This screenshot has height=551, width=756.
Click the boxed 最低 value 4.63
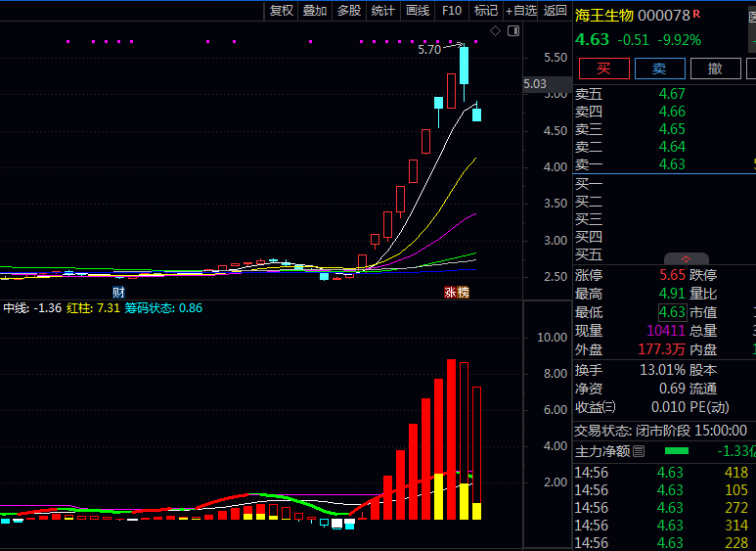coord(672,312)
